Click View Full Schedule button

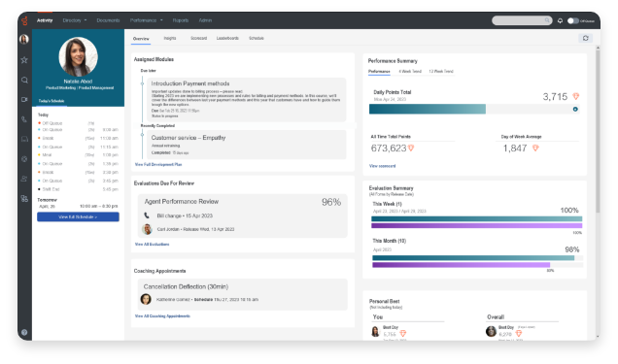tap(78, 216)
